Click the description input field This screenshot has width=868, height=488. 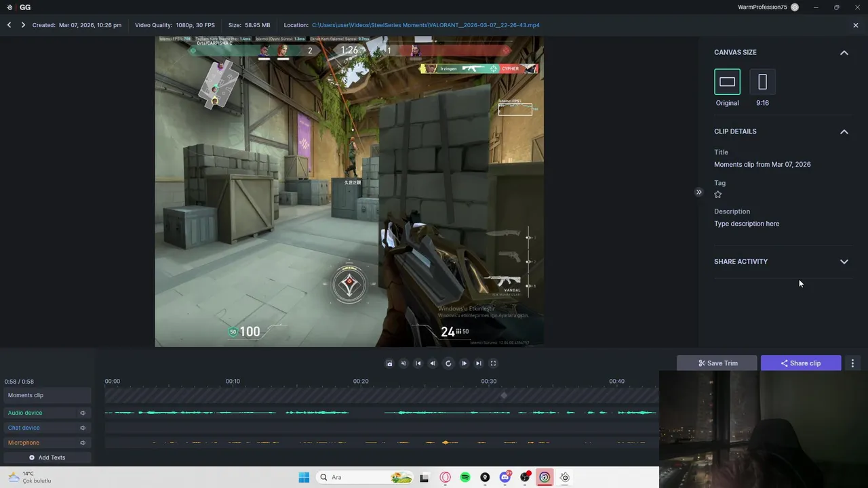pyautogui.click(x=747, y=224)
